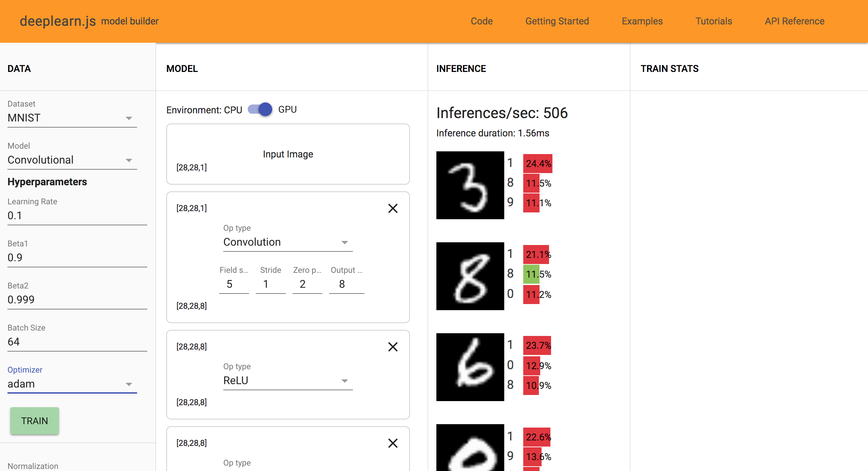Open the API Reference
868x471 pixels.
coord(794,21)
